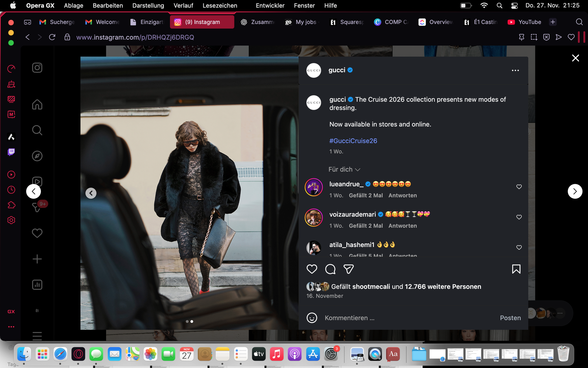Open GX Control speedometer icon in sidebar
Image resolution: width=588 pixels, height=368 pixels.
point(11,69)
